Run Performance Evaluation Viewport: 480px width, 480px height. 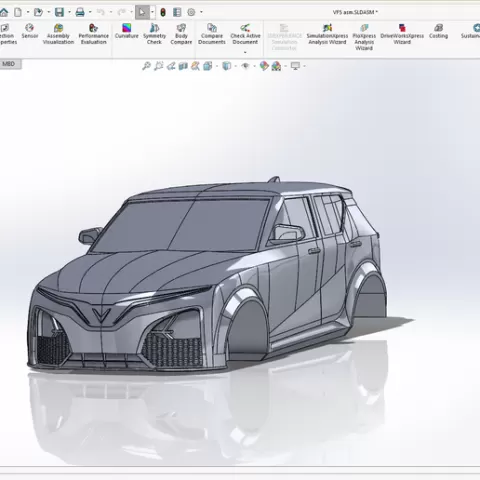[x=94, y=34]
